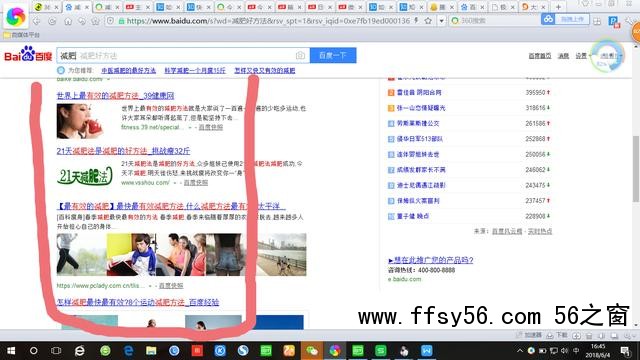
Task: Click the 中 input method tray indicator
Action: tap(576, 351)
